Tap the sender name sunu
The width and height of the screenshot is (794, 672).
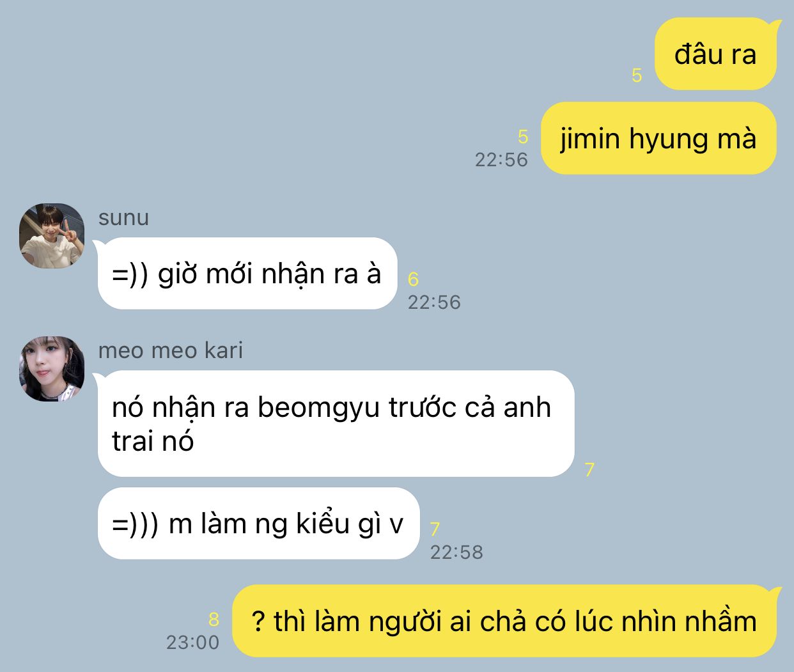pos(123,217)
